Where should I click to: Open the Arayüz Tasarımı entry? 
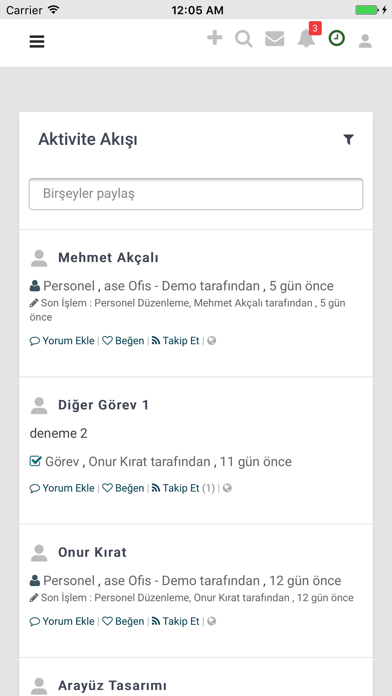[x=112, y=685]
